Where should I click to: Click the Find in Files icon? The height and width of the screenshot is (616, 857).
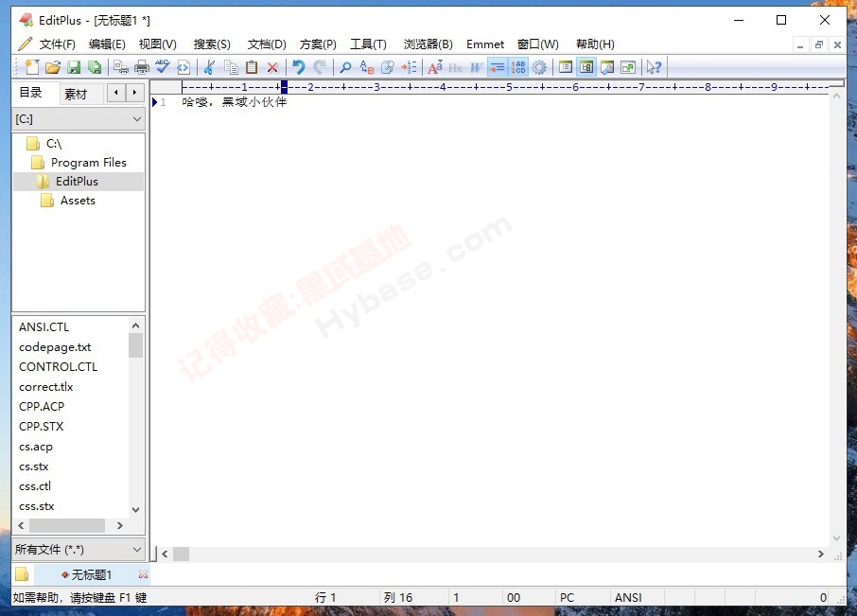click(388, 67)
